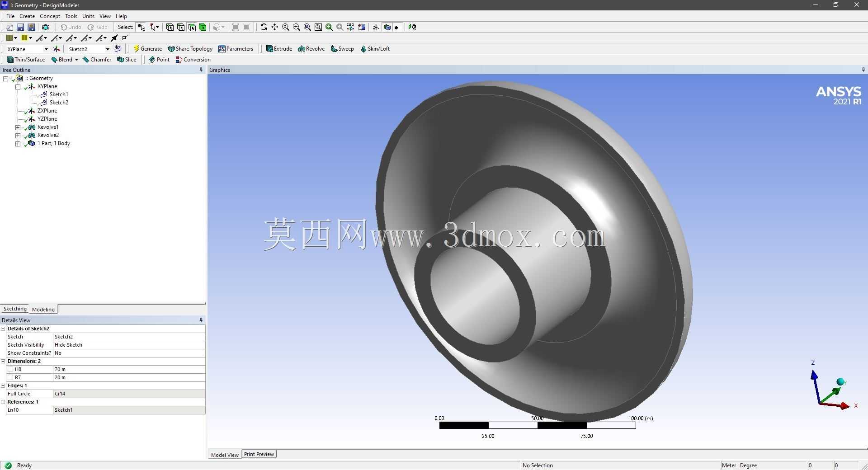
Task: Click the Slice tool
Action: pos(127,60)
